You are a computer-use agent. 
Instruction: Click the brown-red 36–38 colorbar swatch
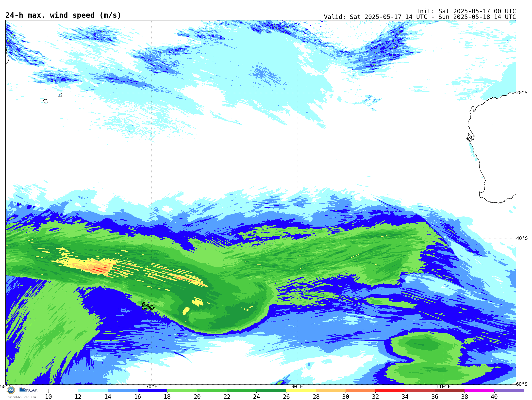pyautogui.click(x=449, y=391)
